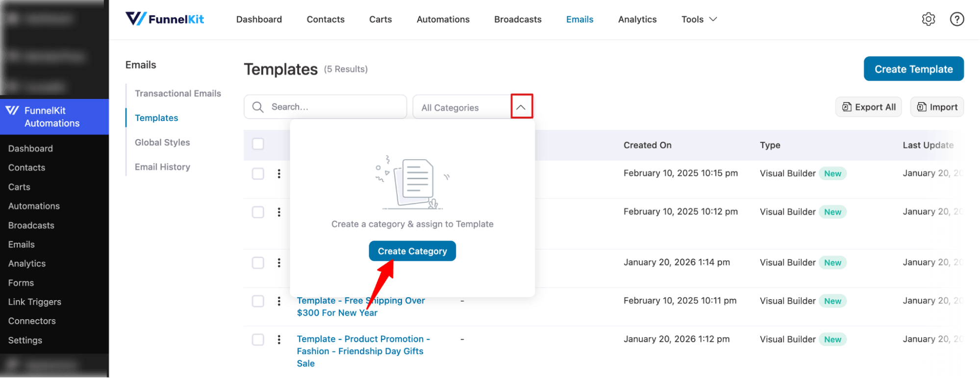980x378 pixels.
Task: Open Broadcasts from the top navigation
Action: pyautogui.click(x=517, y=19)
